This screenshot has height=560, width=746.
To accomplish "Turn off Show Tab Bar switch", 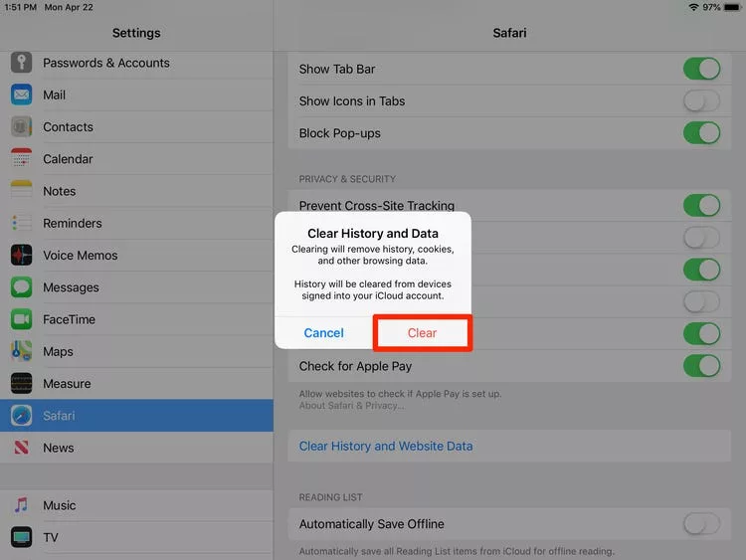I will 702,69.
